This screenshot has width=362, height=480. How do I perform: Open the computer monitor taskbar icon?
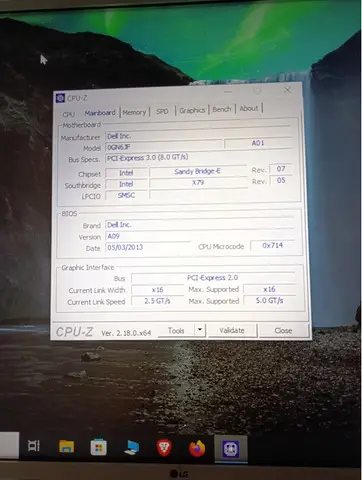[131, 448]
